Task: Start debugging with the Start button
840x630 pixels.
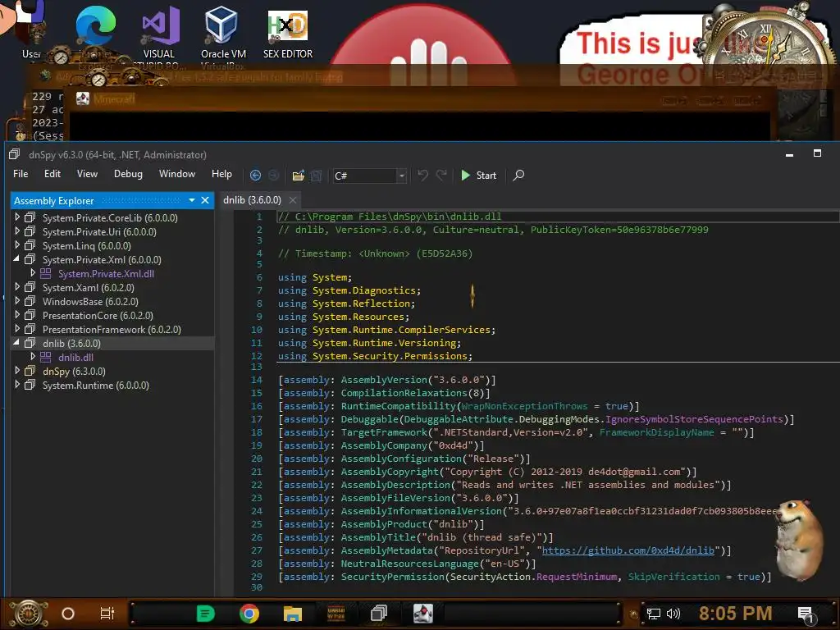Action: click(479, 176)
